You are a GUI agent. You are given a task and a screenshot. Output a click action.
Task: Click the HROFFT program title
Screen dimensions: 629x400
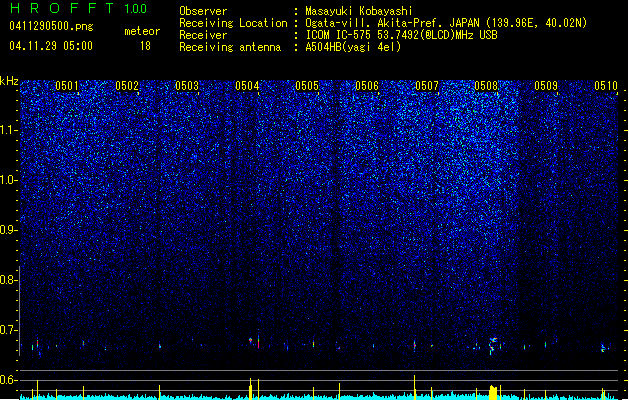(x=62, y=8)
